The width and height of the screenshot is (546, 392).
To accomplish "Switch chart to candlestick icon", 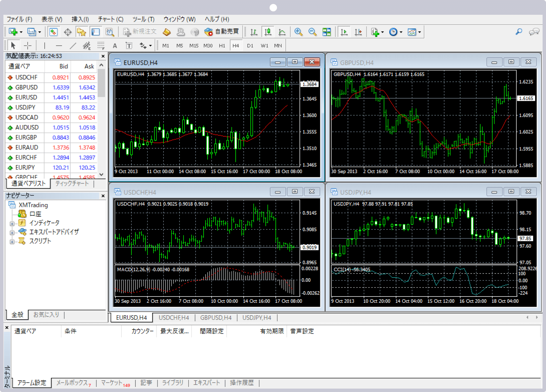I will click(x=268, y=32).
